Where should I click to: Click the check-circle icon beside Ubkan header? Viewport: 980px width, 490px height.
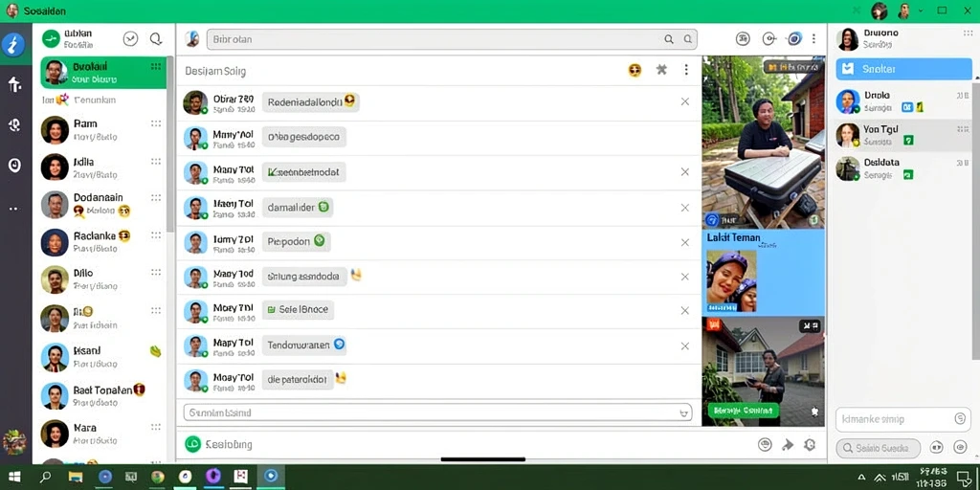[130, 38]
